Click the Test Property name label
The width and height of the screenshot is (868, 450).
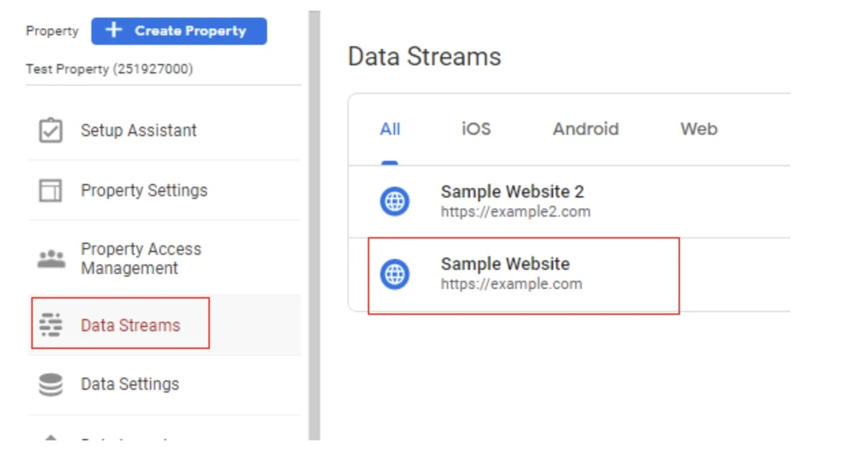point(110,69)
